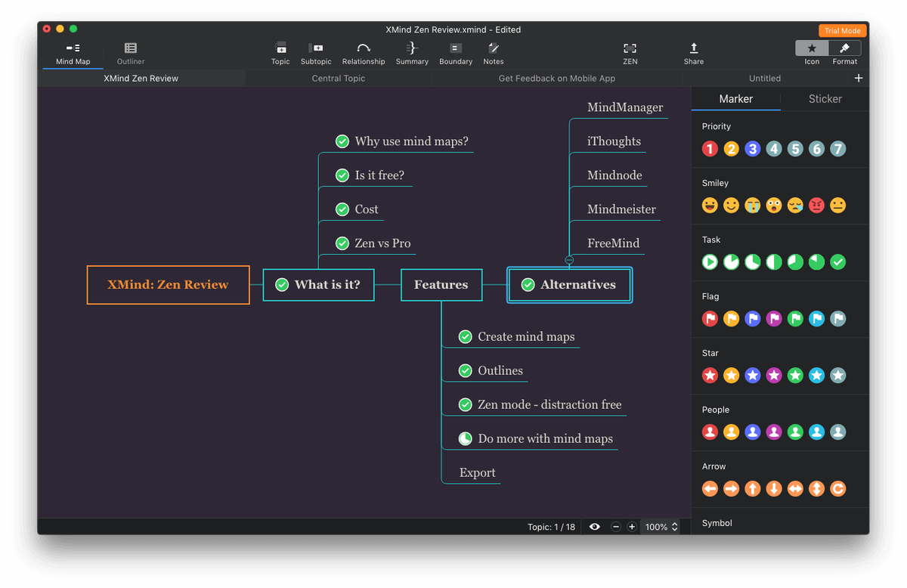Add the up arrow marker
Image resolution: width=907 pixels, height=588 pixels.
[752, 489]
